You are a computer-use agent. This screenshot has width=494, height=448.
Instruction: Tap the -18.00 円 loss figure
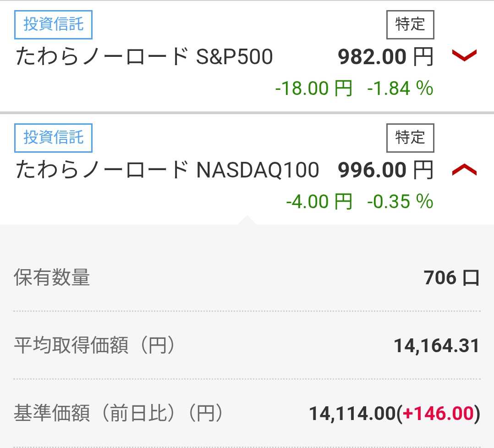[313, 88]
